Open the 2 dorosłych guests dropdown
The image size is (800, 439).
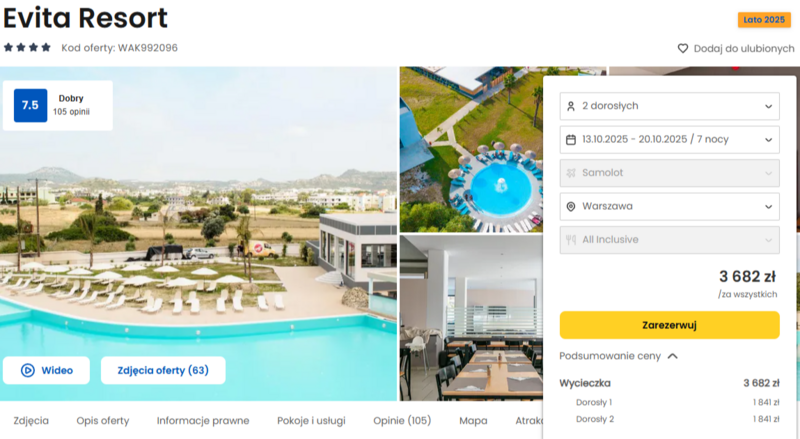point(669,106)
